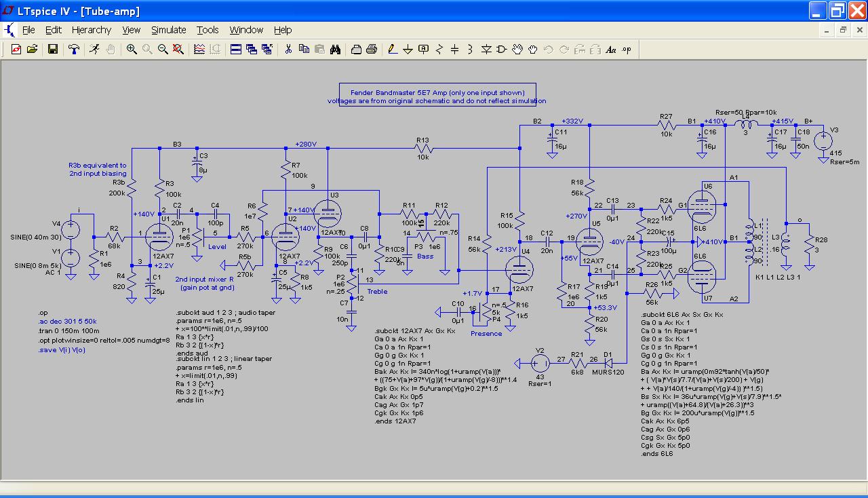Open the File menu
The width and height of the screenshot is (868, 498).
point(28,30)
